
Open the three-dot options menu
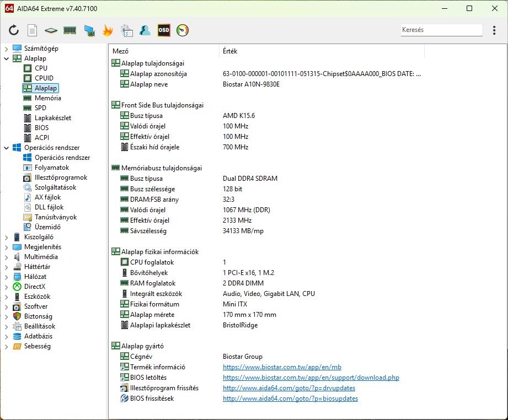point(494,30)
